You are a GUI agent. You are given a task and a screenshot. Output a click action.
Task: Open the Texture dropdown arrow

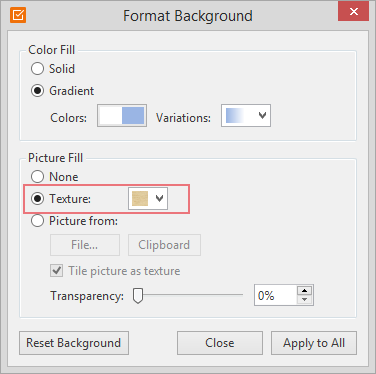(159, 198)
